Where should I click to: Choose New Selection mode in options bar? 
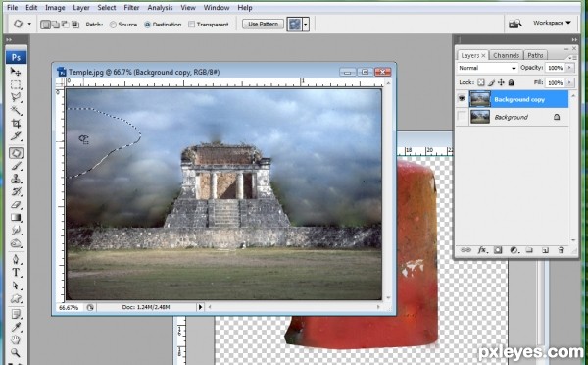pyautogui.click(x=45, y=25)
